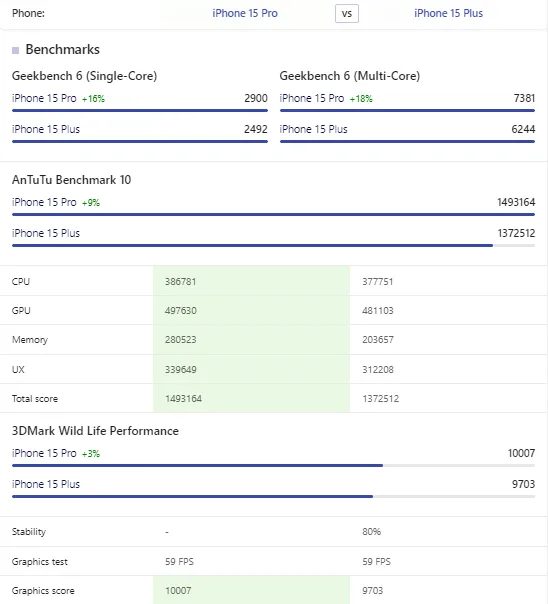The height and width of the screenshot is (604, 548).
Task: Click the Stability row label
Action: pyautogui.click(x=29, y=532)
